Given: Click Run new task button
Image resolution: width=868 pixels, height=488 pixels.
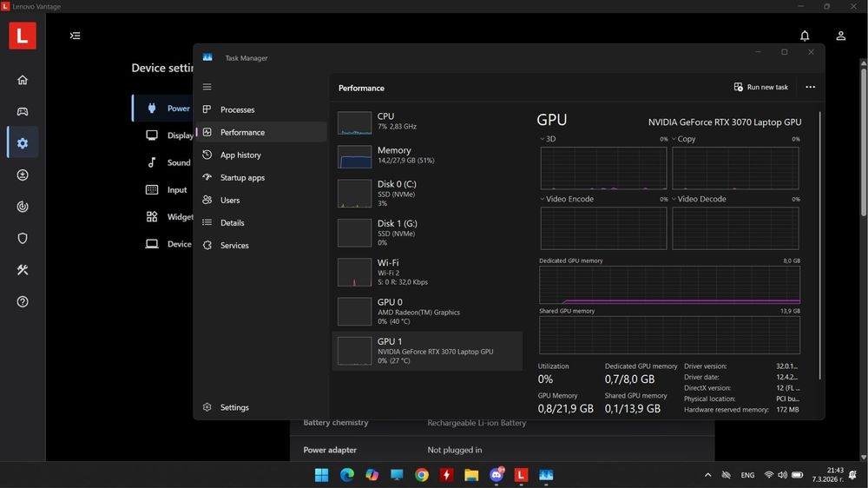Looking at the screenshot, I should (x=760, y=87).
